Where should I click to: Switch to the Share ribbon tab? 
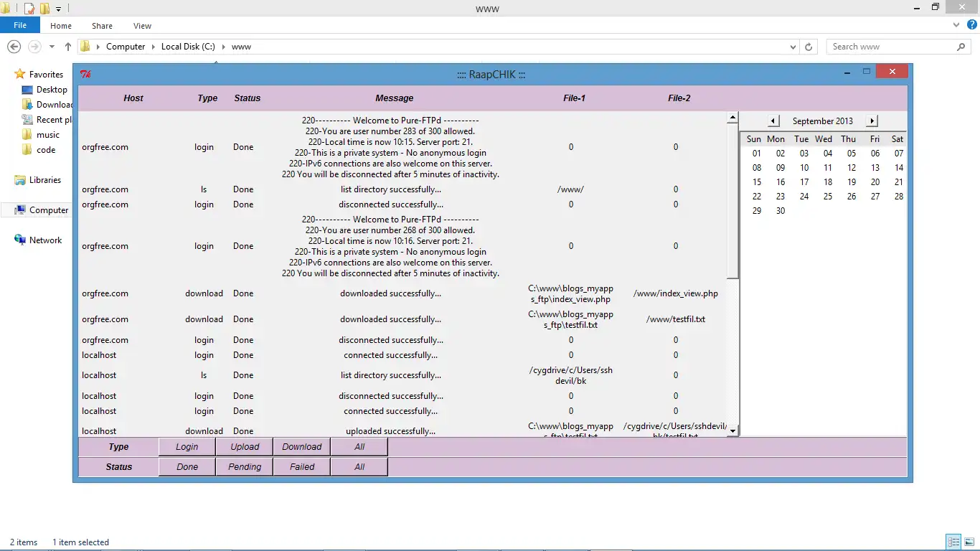click(102, 26)
